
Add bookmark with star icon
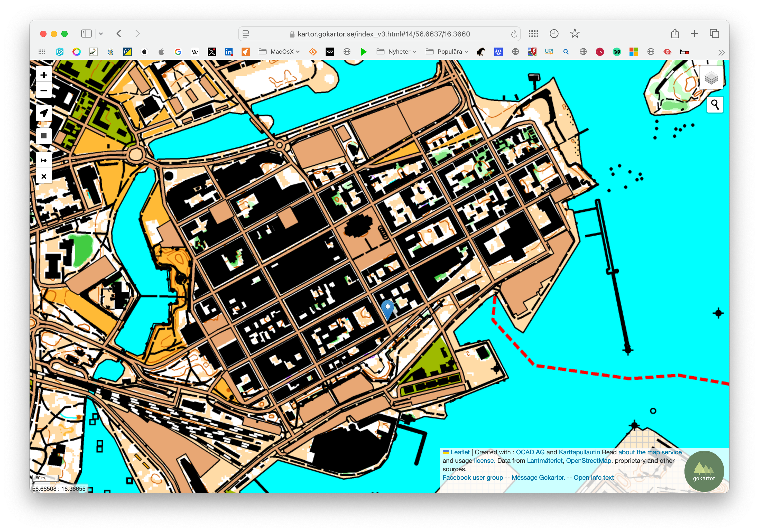pyautogui.click(x=575, y=34)
